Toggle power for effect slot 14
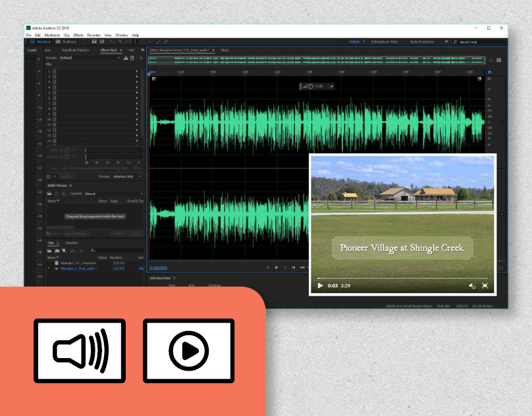This screenshot has height=416, width=532. click(54, 140)
